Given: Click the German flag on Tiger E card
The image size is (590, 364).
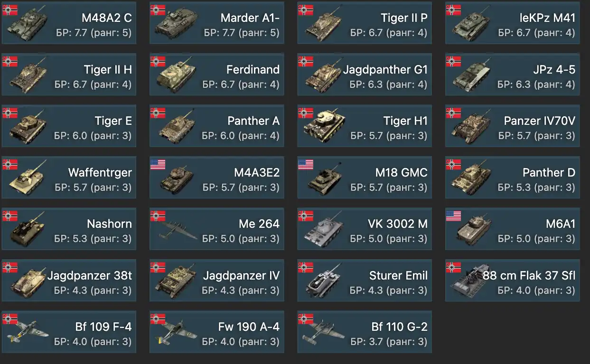Looking at the screenshot, I should click(x=10, y=113).
